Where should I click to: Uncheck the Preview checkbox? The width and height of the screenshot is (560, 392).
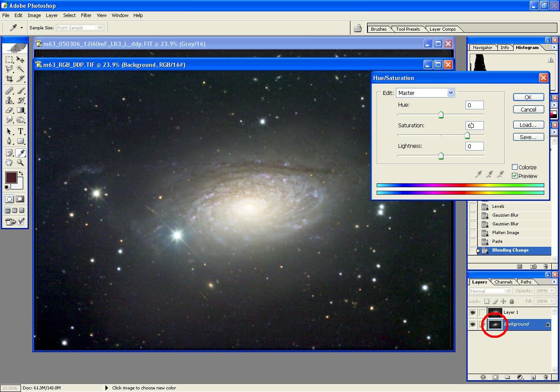[x=515, y=176]
